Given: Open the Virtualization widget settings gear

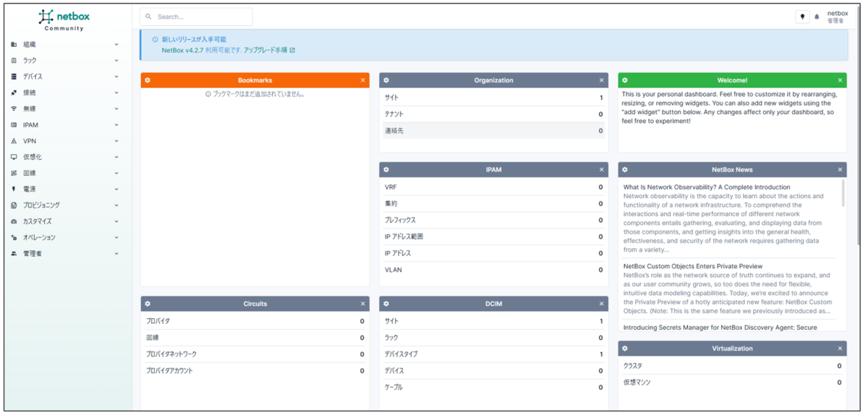Looking at the screenshot, I should [625, 348].
